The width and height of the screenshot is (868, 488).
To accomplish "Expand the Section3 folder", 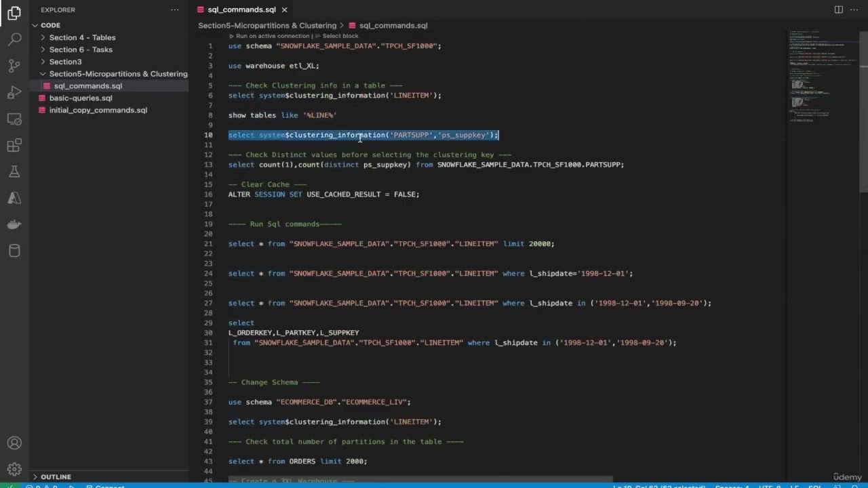I will pyautogui.click(x=43, y=62).
